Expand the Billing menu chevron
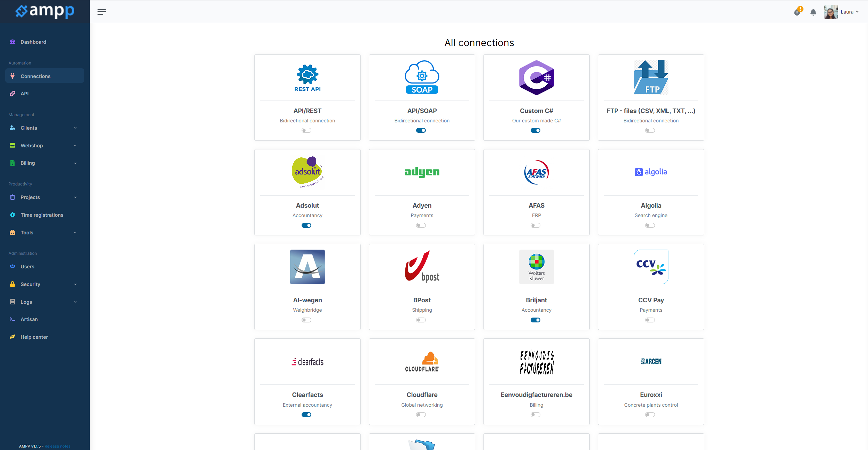The width and height of the screenshot is (868, 450). (75, 163)
